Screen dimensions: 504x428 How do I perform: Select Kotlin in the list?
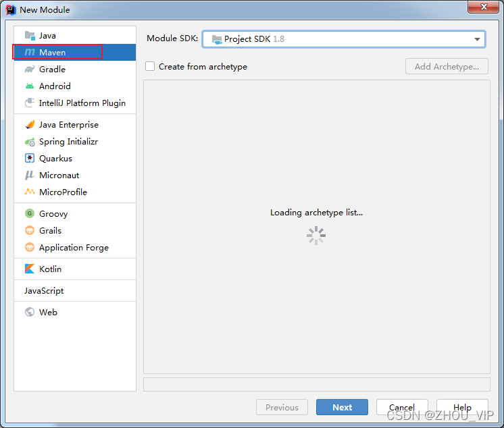[x=75, y=269]
